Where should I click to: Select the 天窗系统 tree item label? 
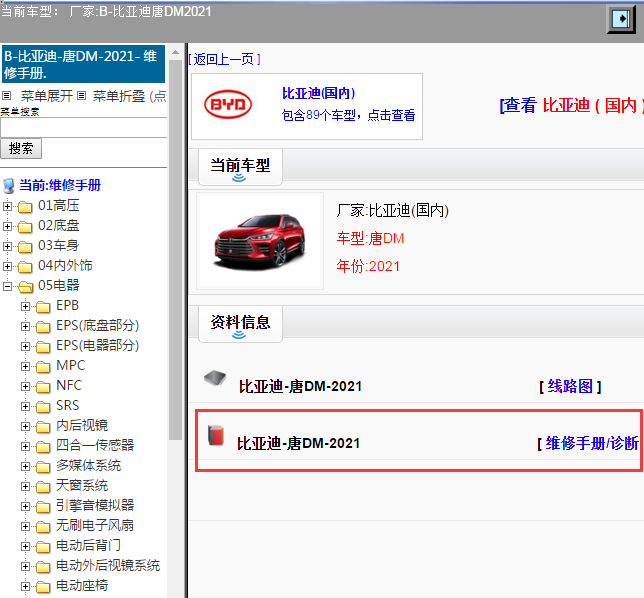pyautogui.click(x=82, y=485)
